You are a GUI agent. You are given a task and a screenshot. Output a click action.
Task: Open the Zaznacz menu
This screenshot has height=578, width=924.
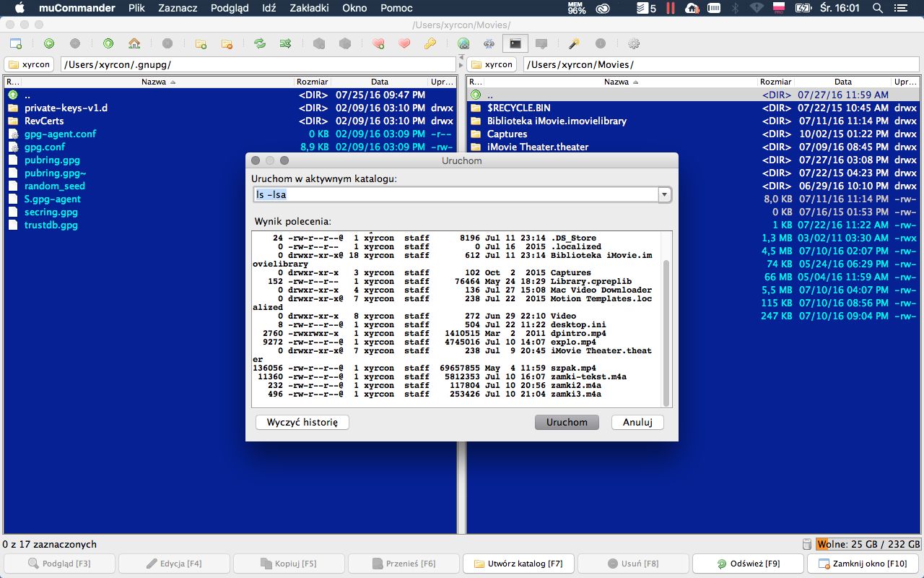(178, 8)
